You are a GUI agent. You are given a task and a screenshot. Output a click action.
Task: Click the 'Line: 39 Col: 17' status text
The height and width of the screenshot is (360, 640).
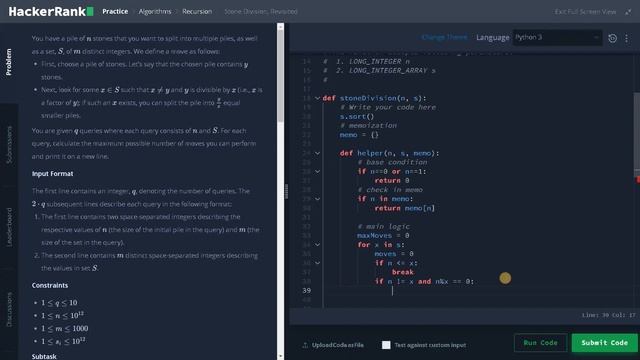609,315
